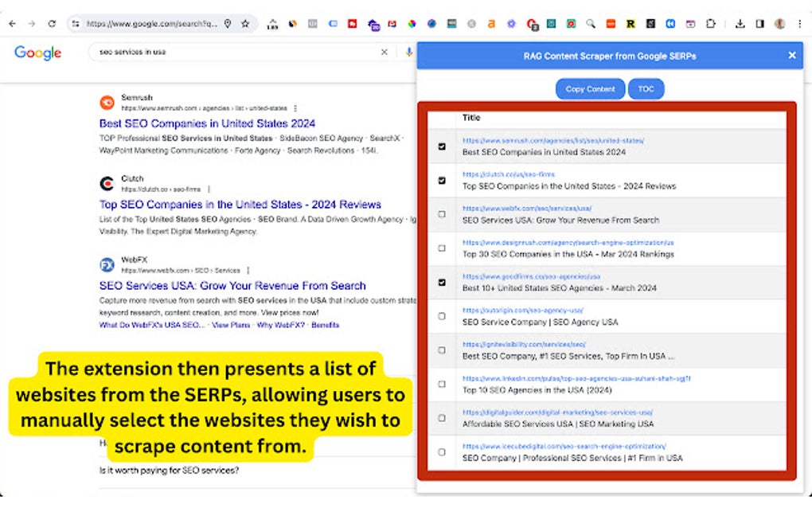Click the Copy Content button
Image resolution: width=812 pixels, height=508 pixels.
(590, 88)
